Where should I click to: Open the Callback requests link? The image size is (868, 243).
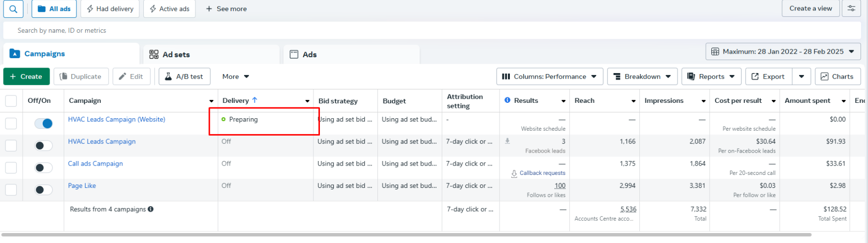click(542, 173)
